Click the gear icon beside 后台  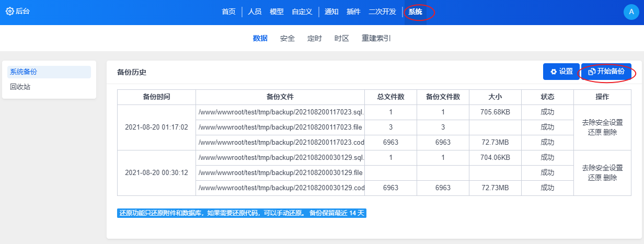tap(9, 11)
